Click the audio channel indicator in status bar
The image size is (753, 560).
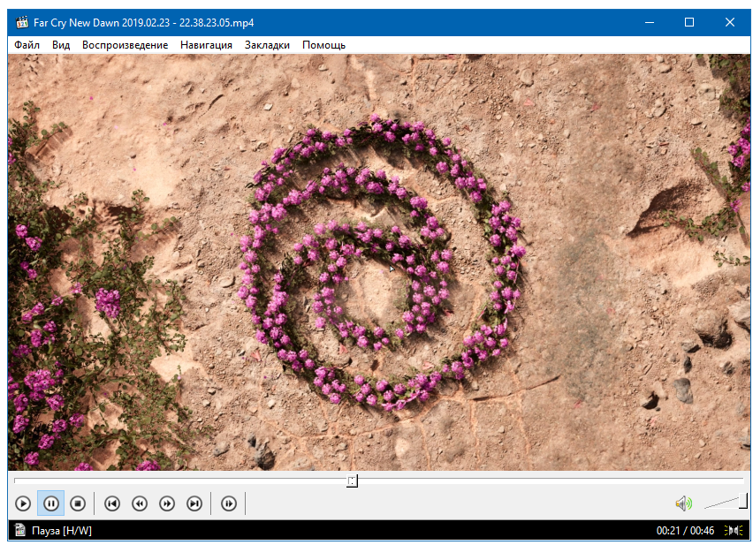734,531
